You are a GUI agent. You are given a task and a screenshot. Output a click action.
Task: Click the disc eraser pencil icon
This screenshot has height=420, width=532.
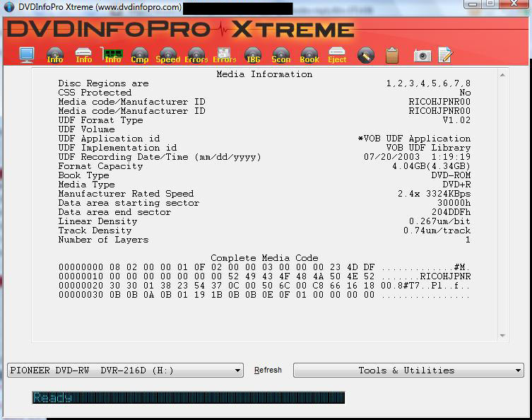pos(366,55)
